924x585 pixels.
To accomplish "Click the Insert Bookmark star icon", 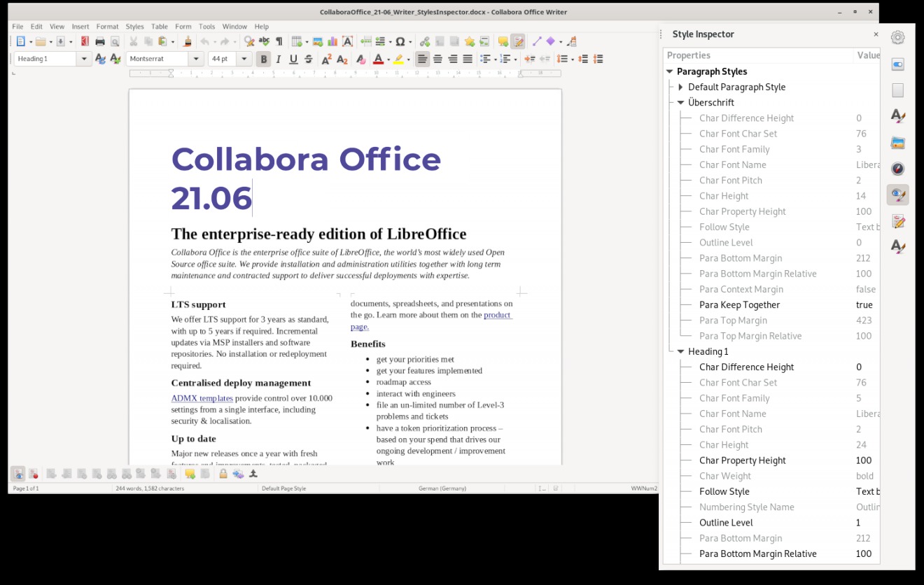I will (469, 41).
